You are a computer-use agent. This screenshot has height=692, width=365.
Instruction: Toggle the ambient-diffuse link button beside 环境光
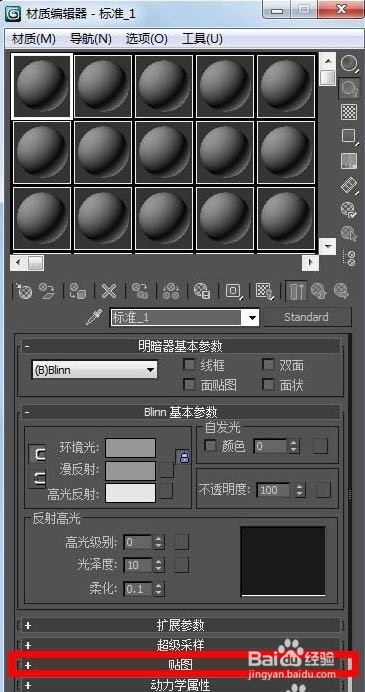(38, 454)
